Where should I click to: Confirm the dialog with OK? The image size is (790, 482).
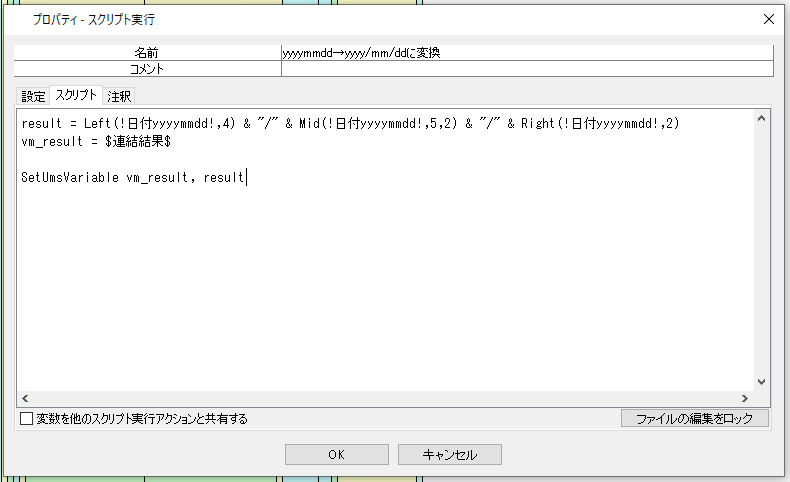(336, 454)
